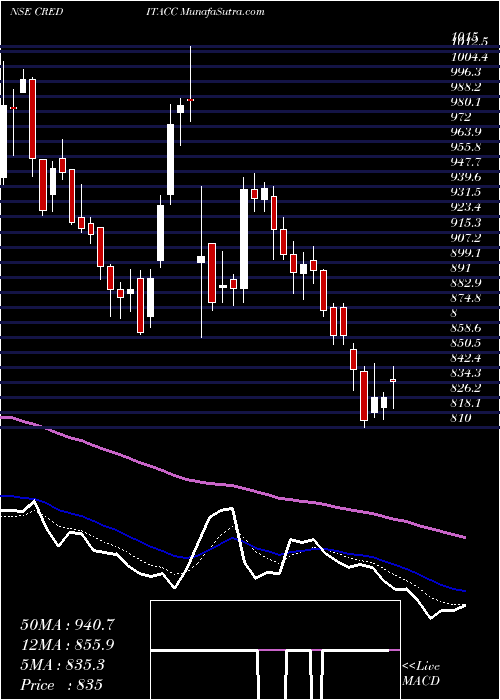Click the Price : 835 readout
The height and width of the screenshot is (700, 500).
coord(61,685)
